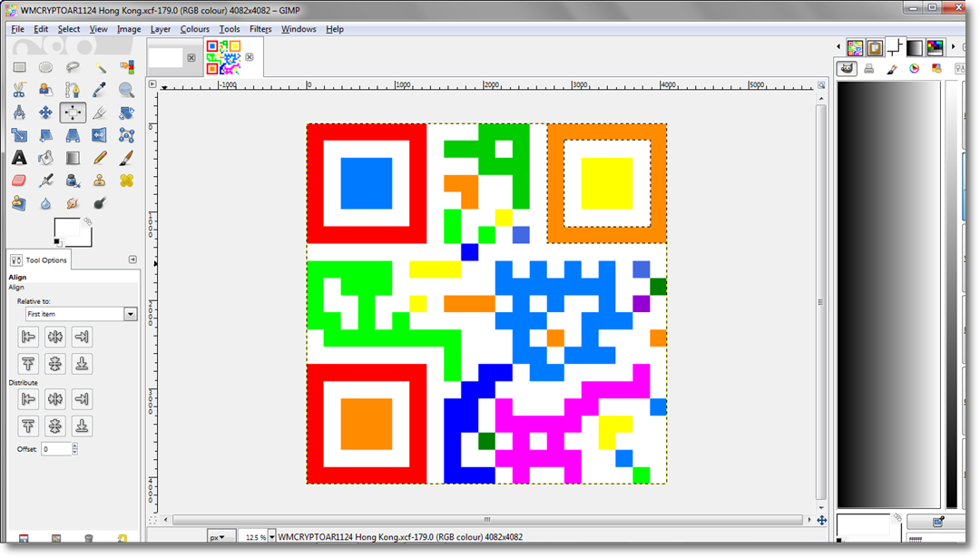This screenshot has height=558, width=980.
Task: Choose the Foreground Select tool
Action: coord(45,90)
